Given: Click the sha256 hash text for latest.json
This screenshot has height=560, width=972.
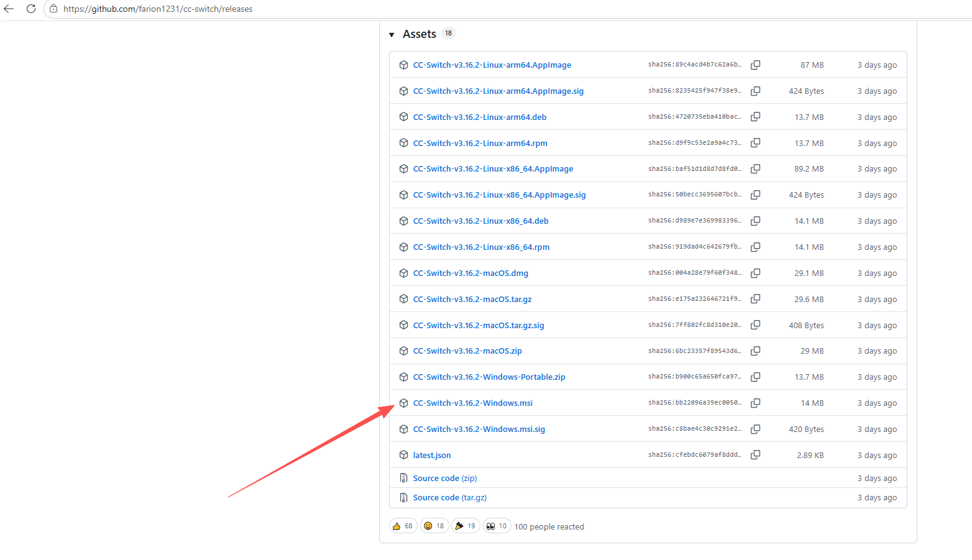Looking at the screenshot, I should (695, 455).
